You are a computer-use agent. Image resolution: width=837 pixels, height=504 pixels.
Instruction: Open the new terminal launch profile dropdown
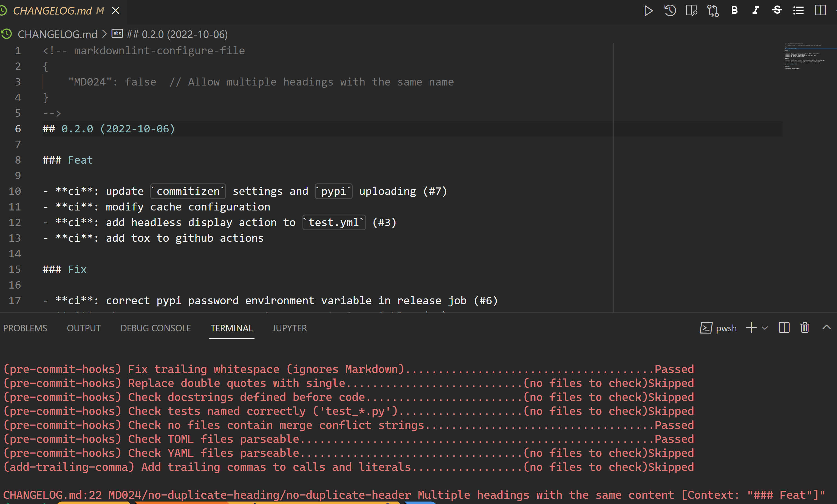point(765,328)
